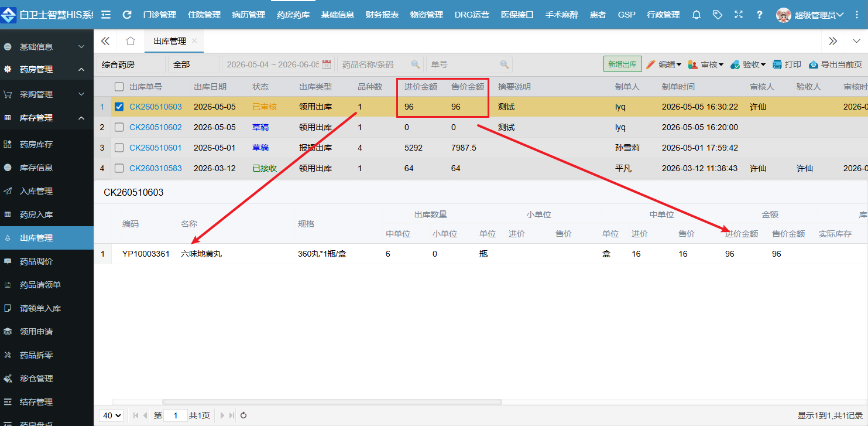This screenshot has width=868, height=426.
Task: Go to home tab icon
Action: click(x=131, y=41)
